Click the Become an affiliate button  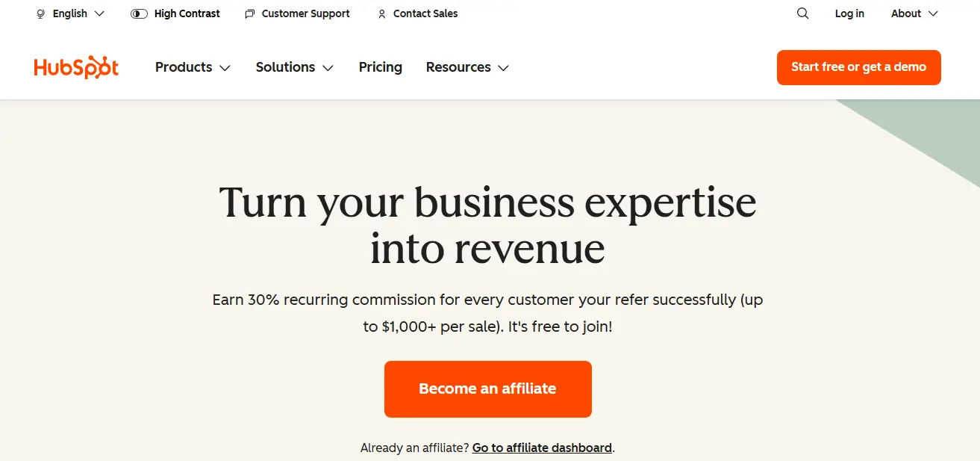487,389
